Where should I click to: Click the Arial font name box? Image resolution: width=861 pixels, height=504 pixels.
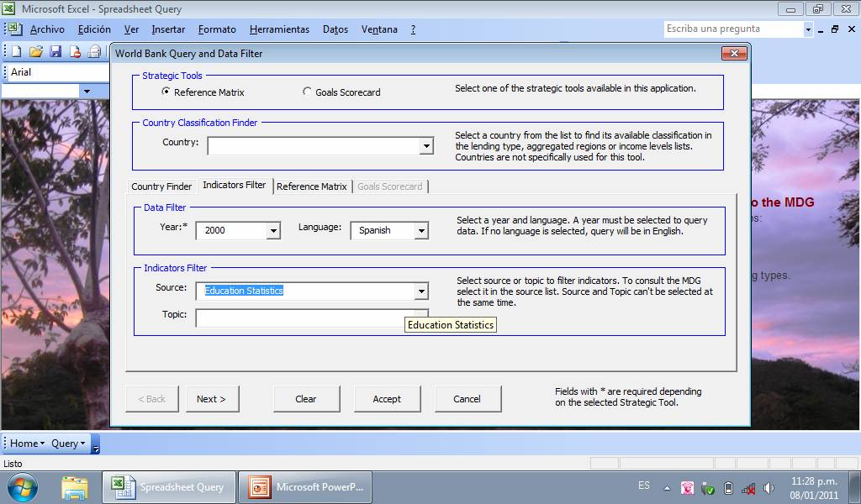59,72
